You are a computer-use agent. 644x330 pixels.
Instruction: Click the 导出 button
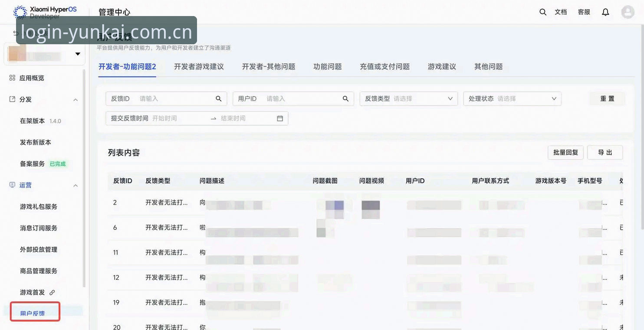605,153
